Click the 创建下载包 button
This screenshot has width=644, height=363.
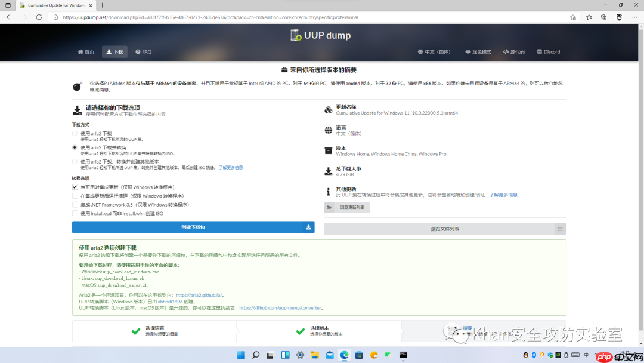point(193,227)
